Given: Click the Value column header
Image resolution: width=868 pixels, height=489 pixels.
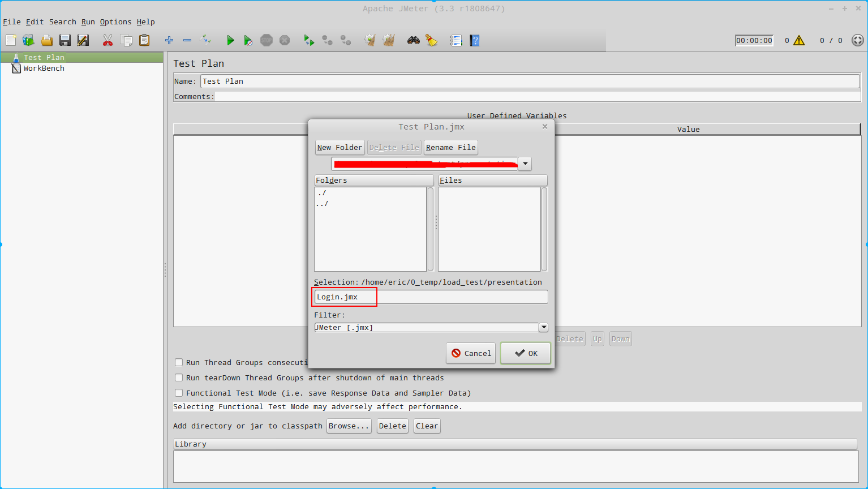Looking at the screenshot, I should pyautogui.click(x=689, y=129).
